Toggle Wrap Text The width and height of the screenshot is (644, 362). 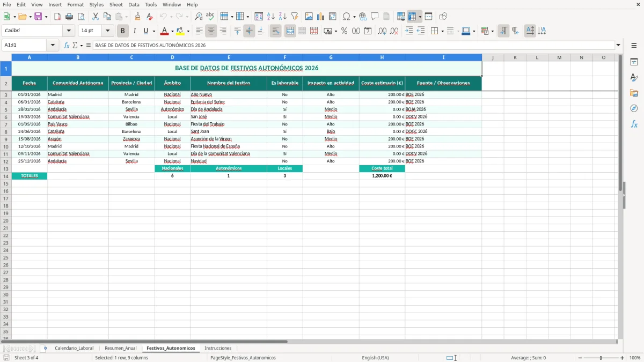click(275, 31)
